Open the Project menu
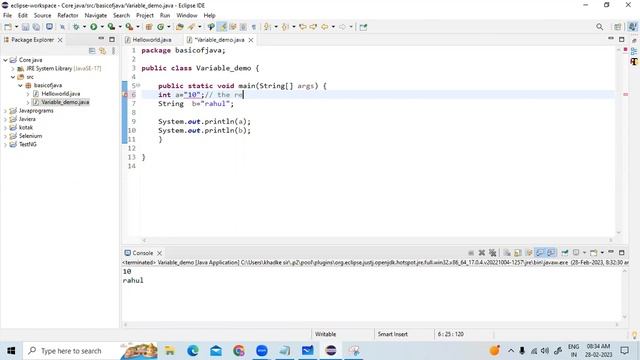 (145, 16)
